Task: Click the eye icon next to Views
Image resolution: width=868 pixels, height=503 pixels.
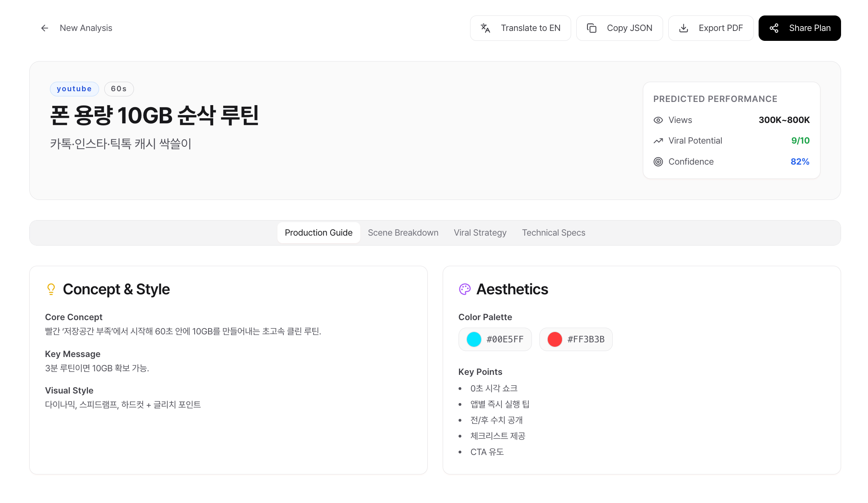Action: tap(658, 120)
